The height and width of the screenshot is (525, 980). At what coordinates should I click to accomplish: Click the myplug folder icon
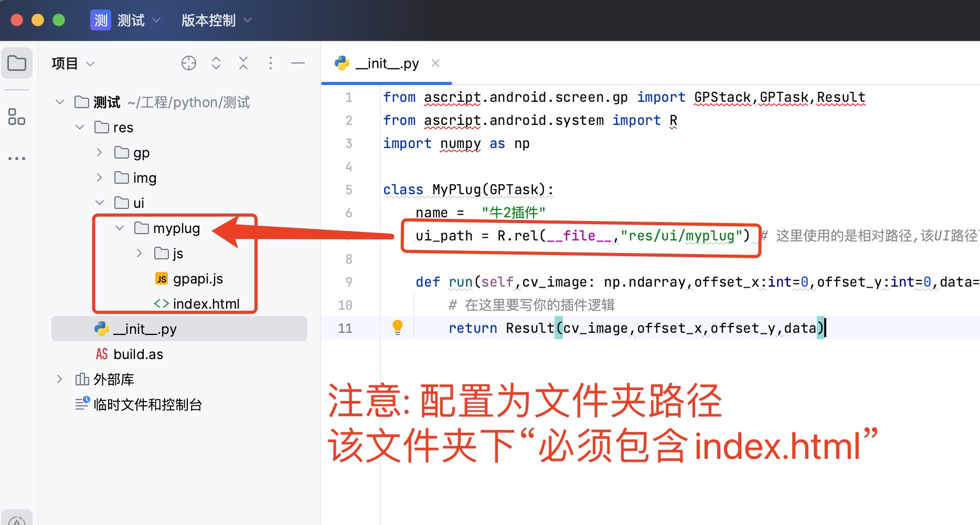pyautogui.click(x=142, y=228)
